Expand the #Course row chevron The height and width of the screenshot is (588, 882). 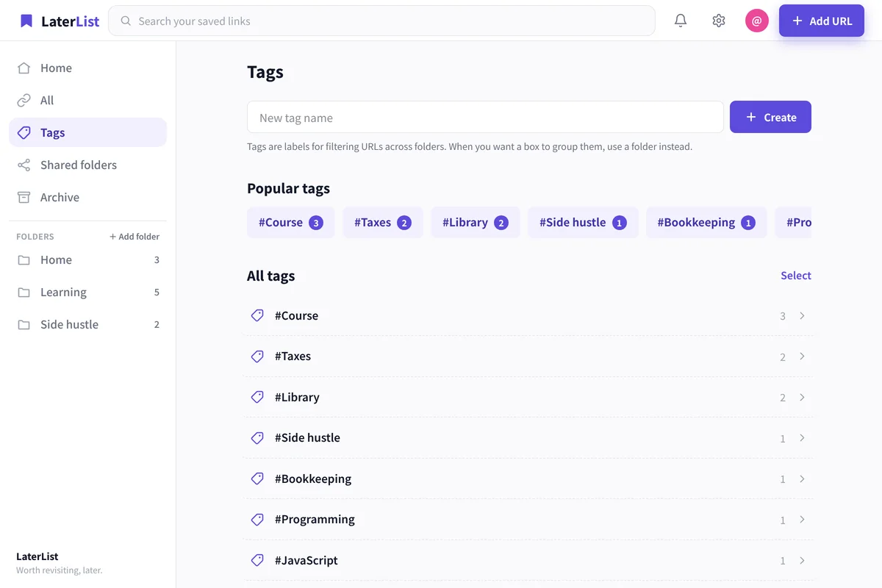coord(802,315)
